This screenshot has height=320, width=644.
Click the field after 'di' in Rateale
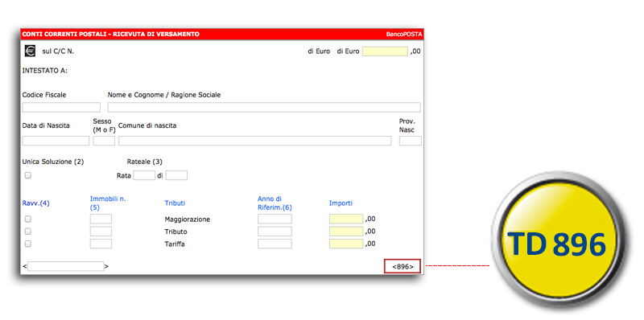(176, 175)
